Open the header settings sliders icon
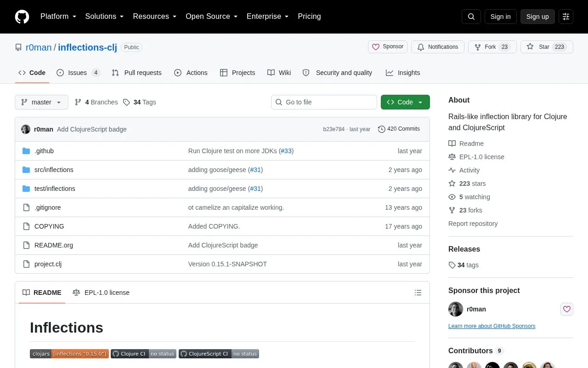Image resolution: width=588 pixels, height=368 pixels. [x=566, y=17]
